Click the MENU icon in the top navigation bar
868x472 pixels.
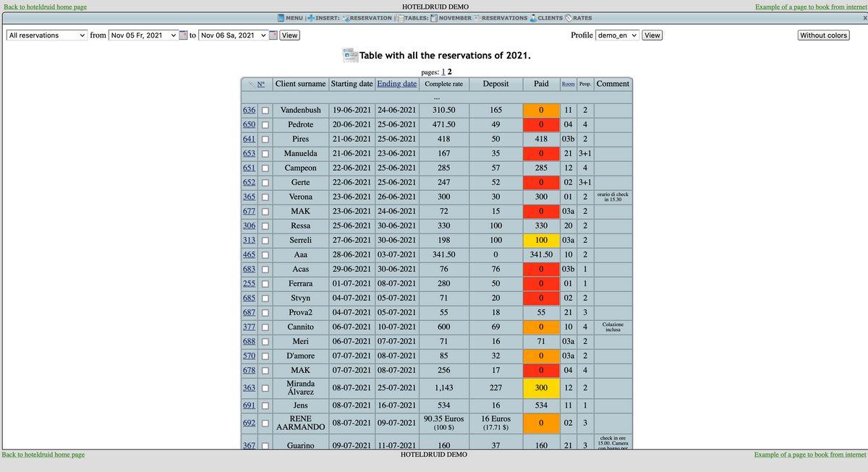[281, 17]
